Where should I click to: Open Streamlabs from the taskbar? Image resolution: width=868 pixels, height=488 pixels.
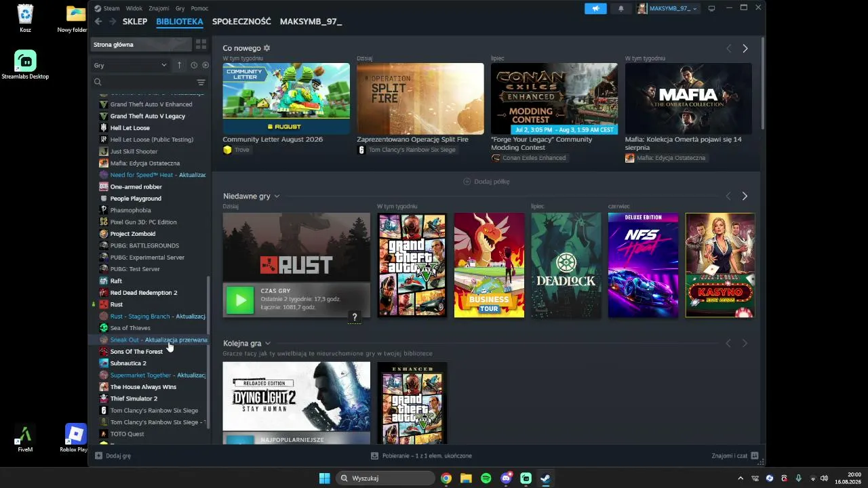coord(526,478)
